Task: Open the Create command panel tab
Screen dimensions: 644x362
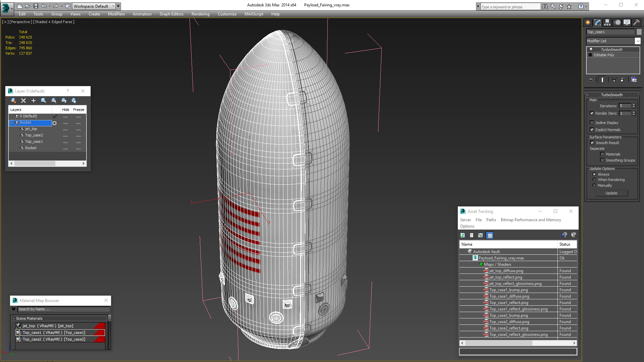Action: [x=588, y=22]
